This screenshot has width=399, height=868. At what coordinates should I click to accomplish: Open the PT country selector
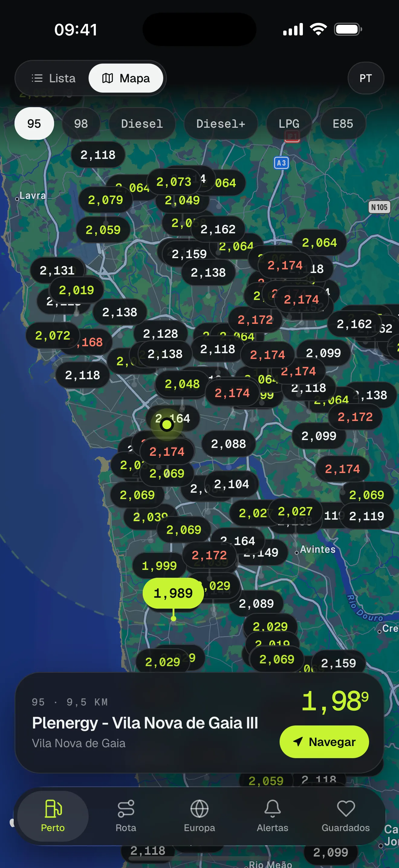point(366,78)
